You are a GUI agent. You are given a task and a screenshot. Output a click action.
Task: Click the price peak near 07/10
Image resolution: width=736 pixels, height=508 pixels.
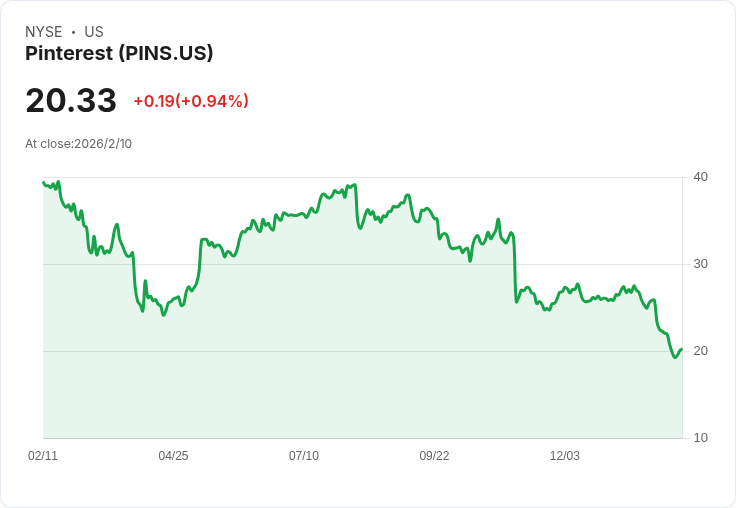(354, 185)
